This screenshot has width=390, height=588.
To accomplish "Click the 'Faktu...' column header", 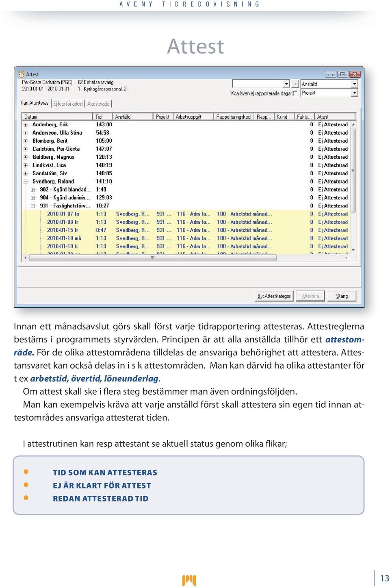I will pos(305,117).
